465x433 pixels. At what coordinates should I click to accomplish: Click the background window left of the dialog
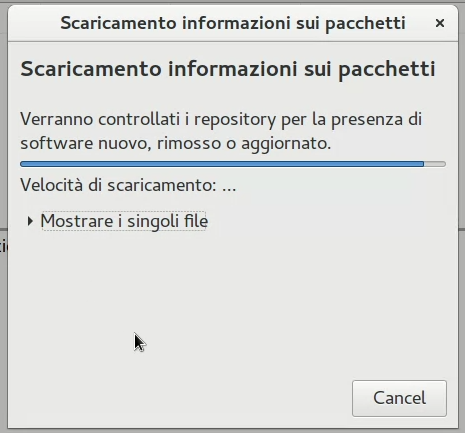tap(3, 133)
